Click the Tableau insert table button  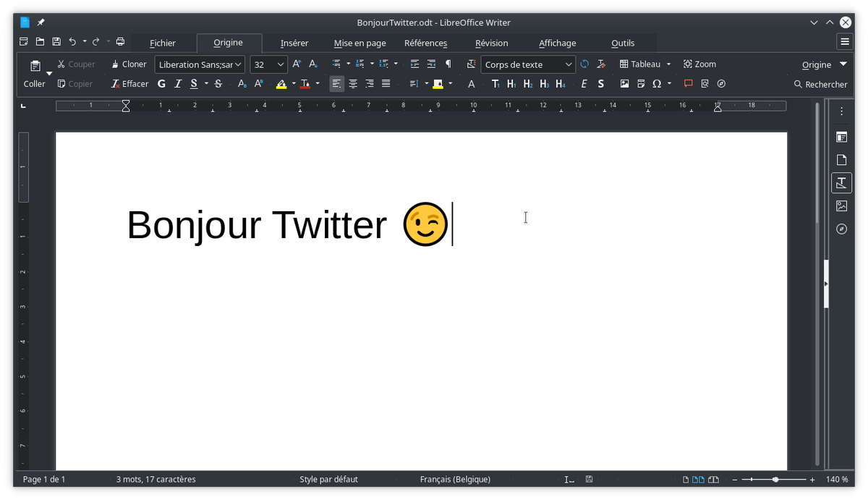point(640,64)
